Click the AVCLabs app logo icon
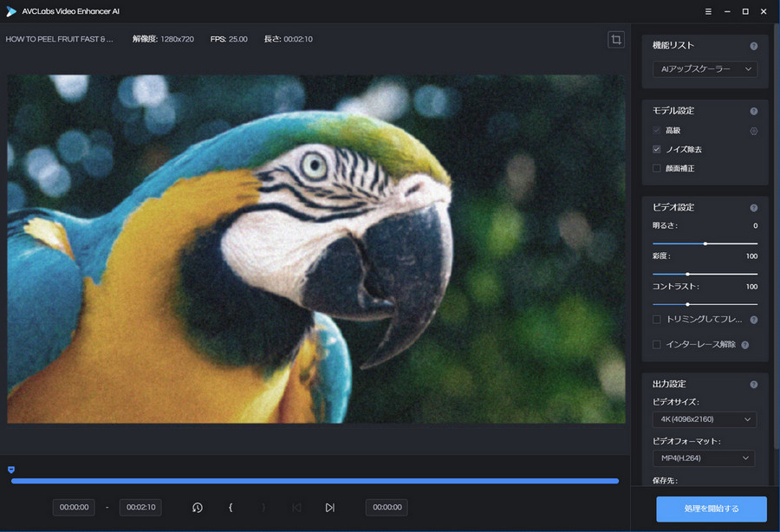 [11, 11]
